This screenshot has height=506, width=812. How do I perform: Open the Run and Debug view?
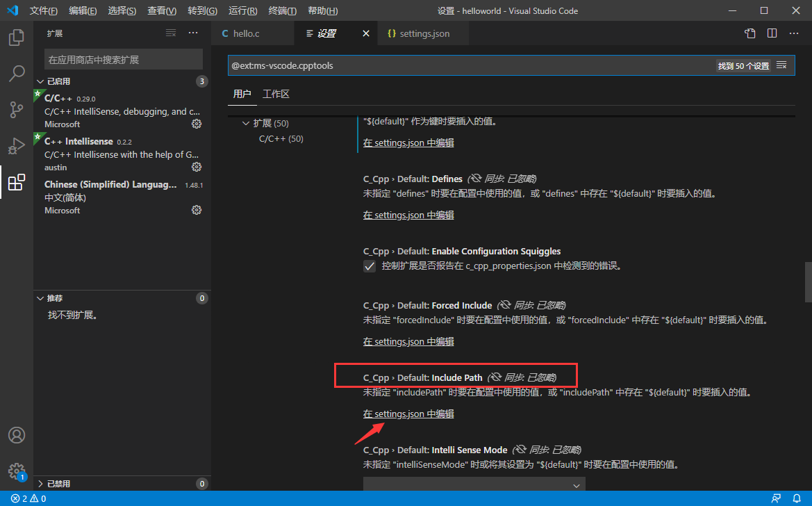[x=17, y=146]
